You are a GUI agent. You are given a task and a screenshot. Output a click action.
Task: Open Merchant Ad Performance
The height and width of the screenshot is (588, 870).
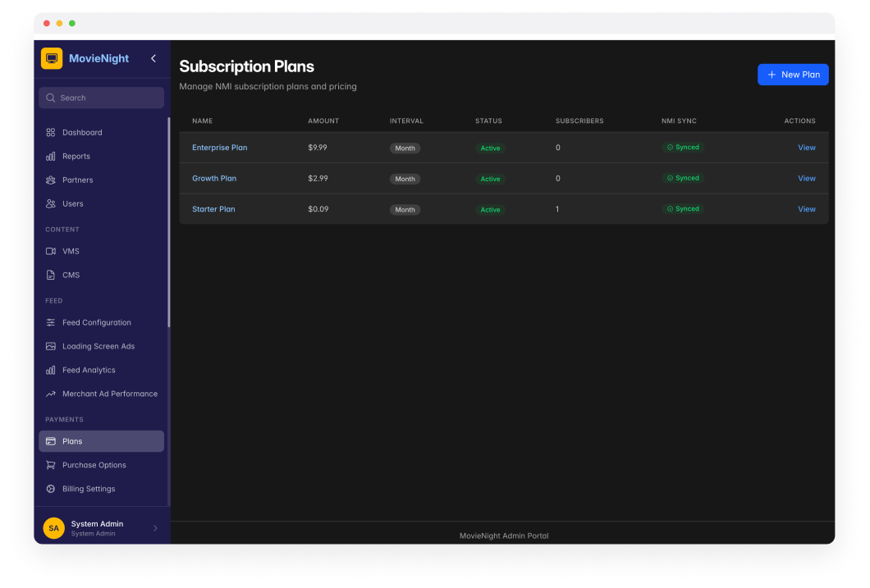tap(102, 394)
